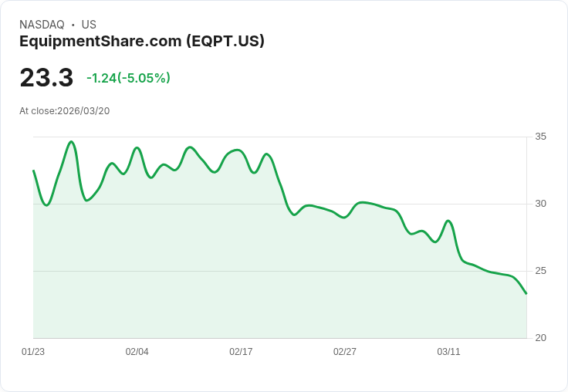568x392 pixels.
Task: Select the current price 23.3
Action: tap(46, 78)
